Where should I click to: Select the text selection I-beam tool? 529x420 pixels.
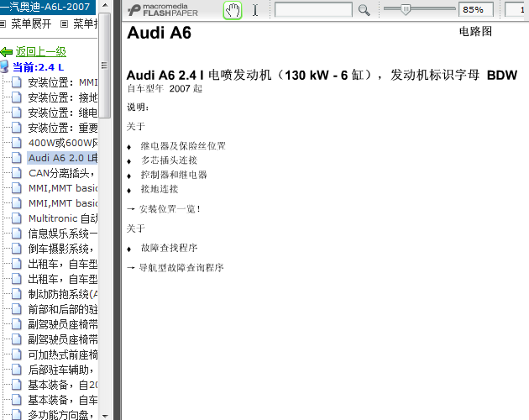coord(255,10)
